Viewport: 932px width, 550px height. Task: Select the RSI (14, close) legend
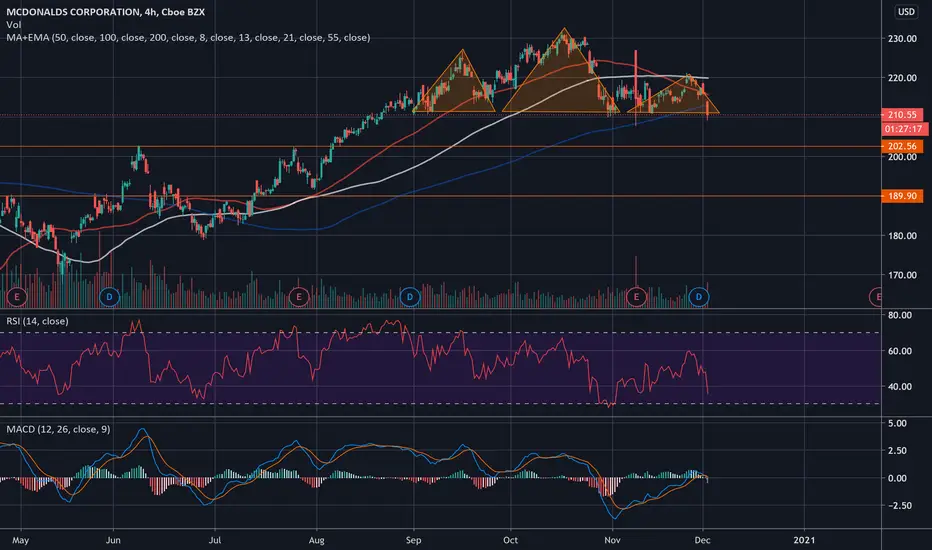pos(37,321)
